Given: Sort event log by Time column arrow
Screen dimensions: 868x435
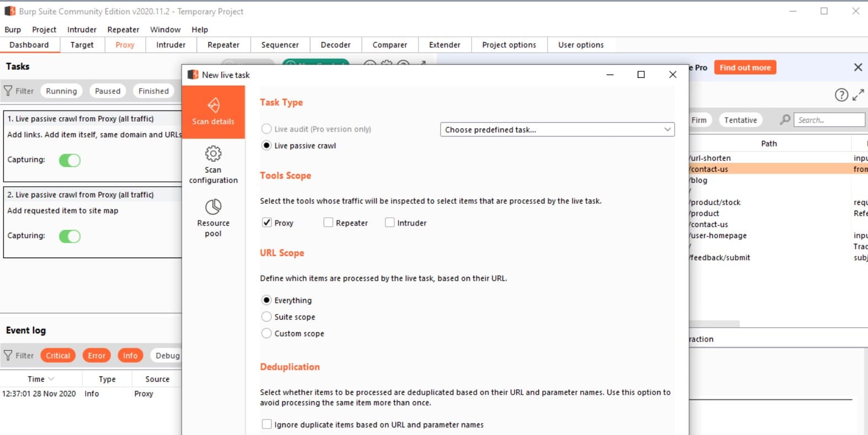Looking at the screenshot, I should point(51,379).
